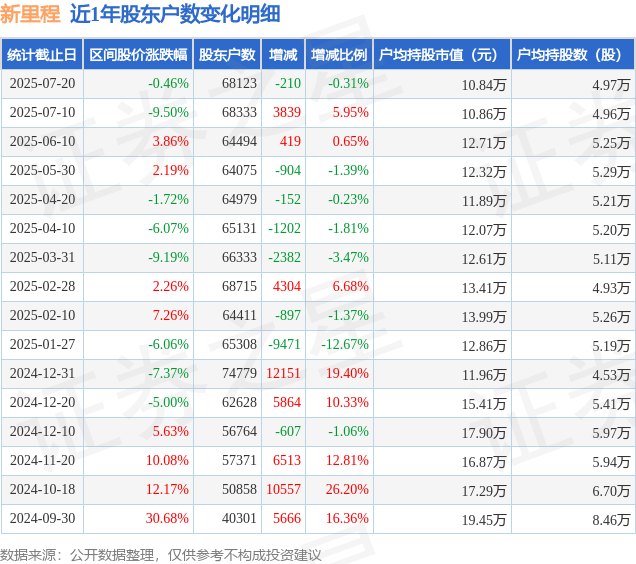Select the date cell 2024-12-31
The height and width of the screenshot is (564, 636).
43,373
